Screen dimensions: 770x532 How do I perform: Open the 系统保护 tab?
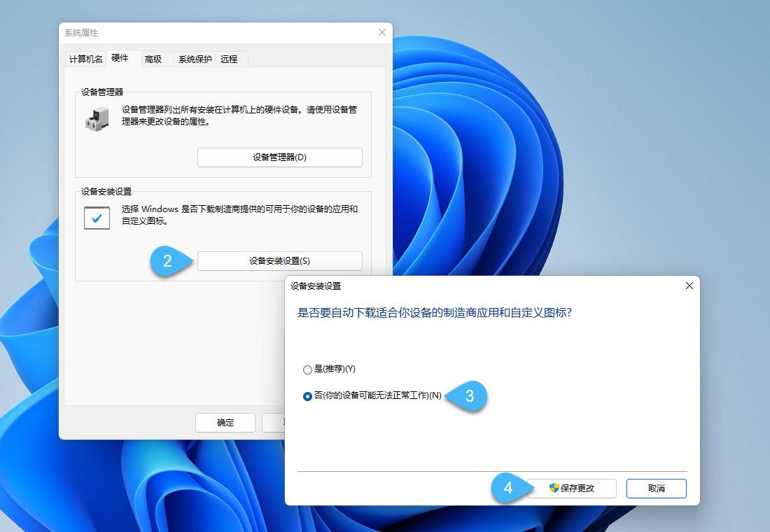pyautogui.click(x=194, y=59)
